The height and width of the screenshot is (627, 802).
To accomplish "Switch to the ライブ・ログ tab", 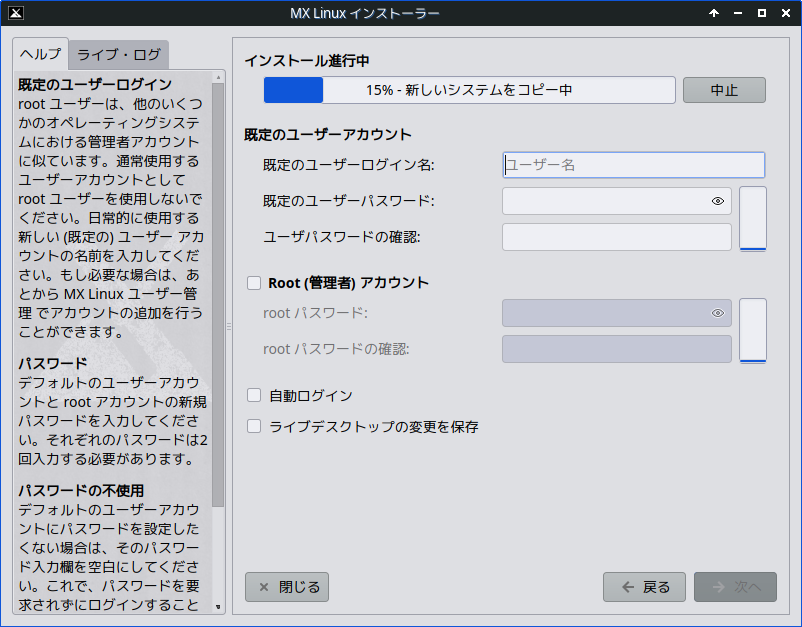I will pos(119,54).
